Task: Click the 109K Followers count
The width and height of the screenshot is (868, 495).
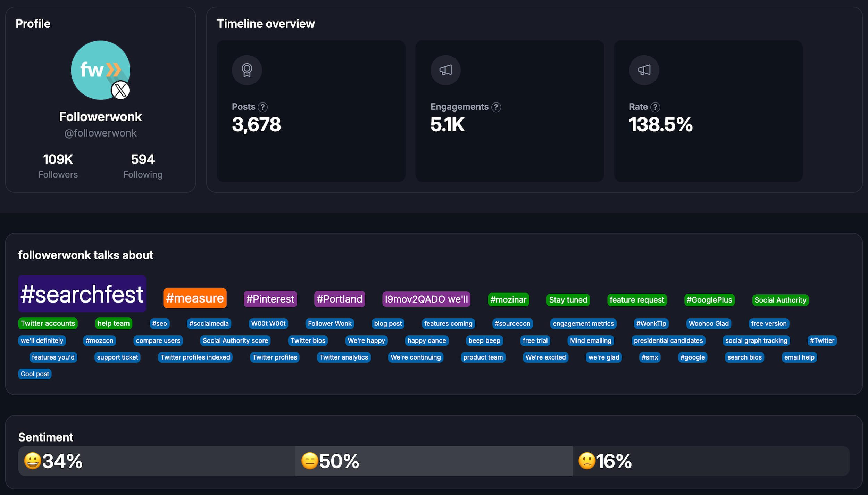Action: pos(58,159)
